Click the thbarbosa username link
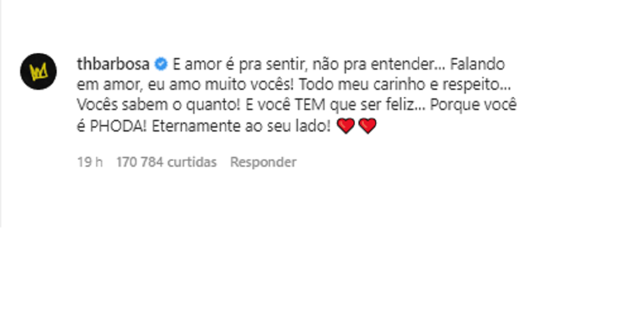Image resolution: width=644 pixels, height=321 pixels. pos(113,64)
